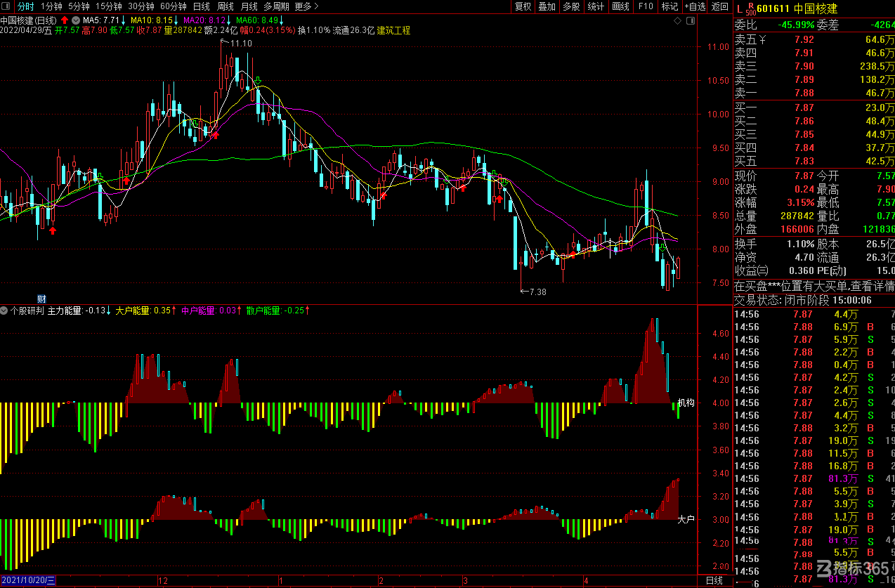
Task: Click the stock name 601611 中国核建
Action: tap(797, 8)
